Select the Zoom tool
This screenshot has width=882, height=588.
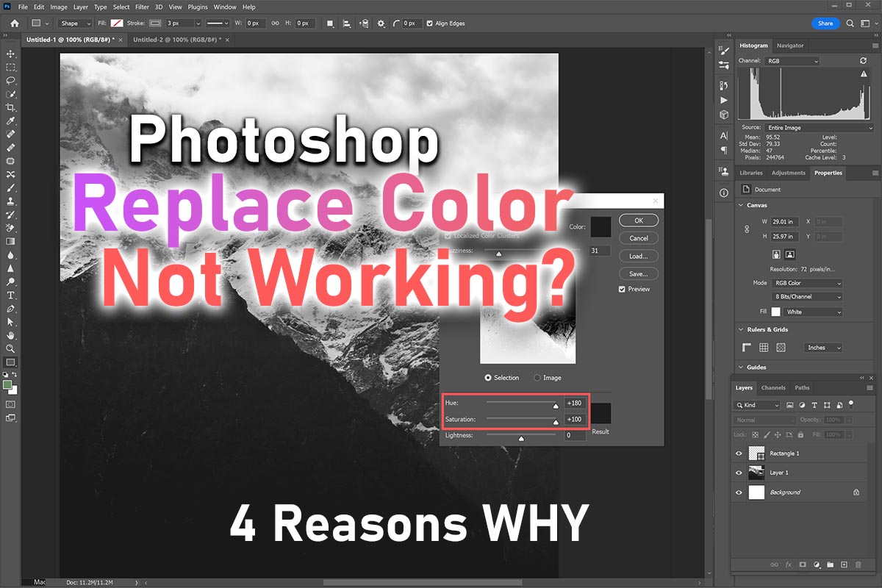click(10, 348)
